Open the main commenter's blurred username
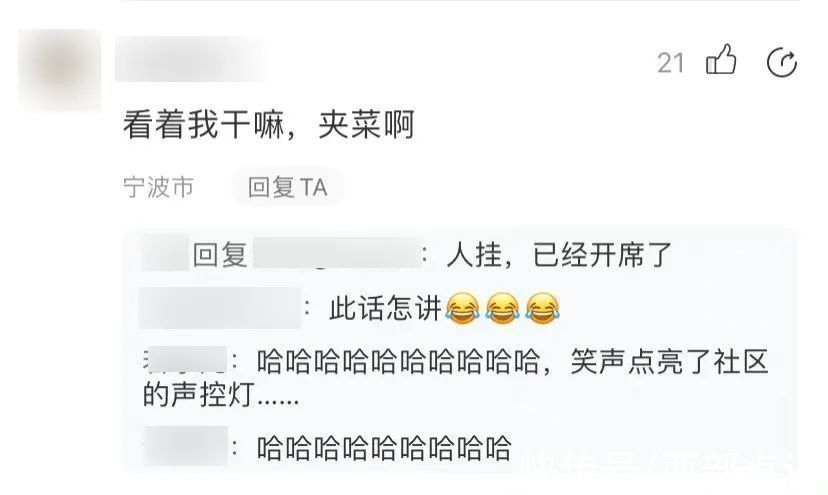The height and width of the screenshot is (495, 828). (190, 59)
